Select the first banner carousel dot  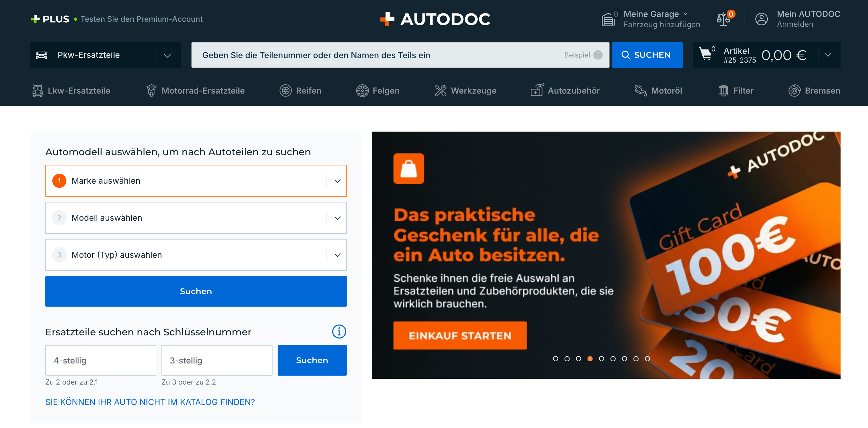(555, 358)
